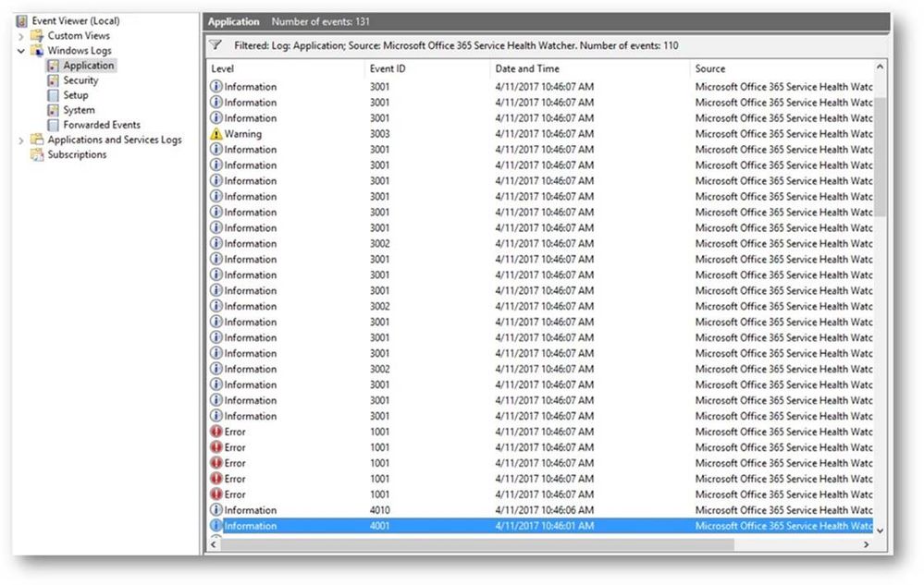Click the Application pane title
The height and width of the screenshot is (585, 924).
point(233,22)
